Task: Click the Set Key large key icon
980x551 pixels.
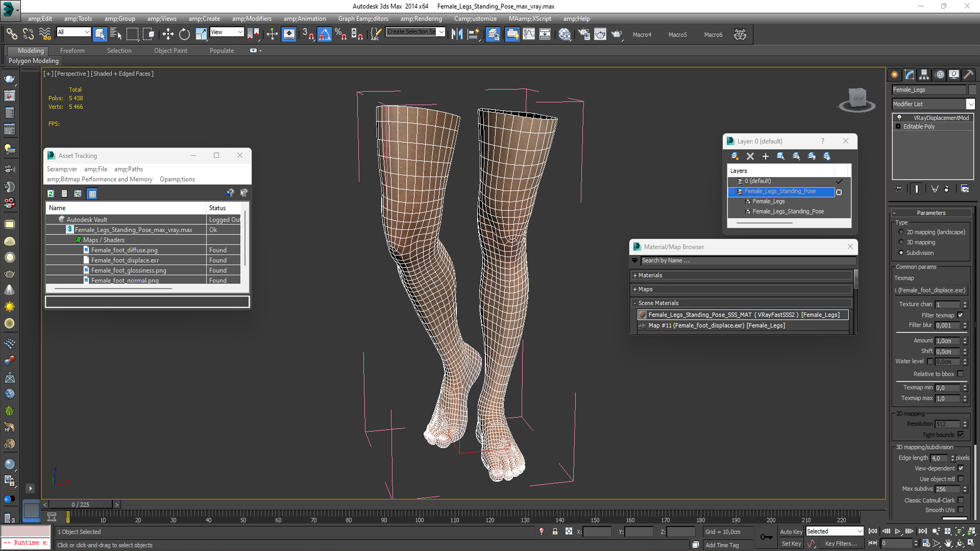Action: (766, 537)
